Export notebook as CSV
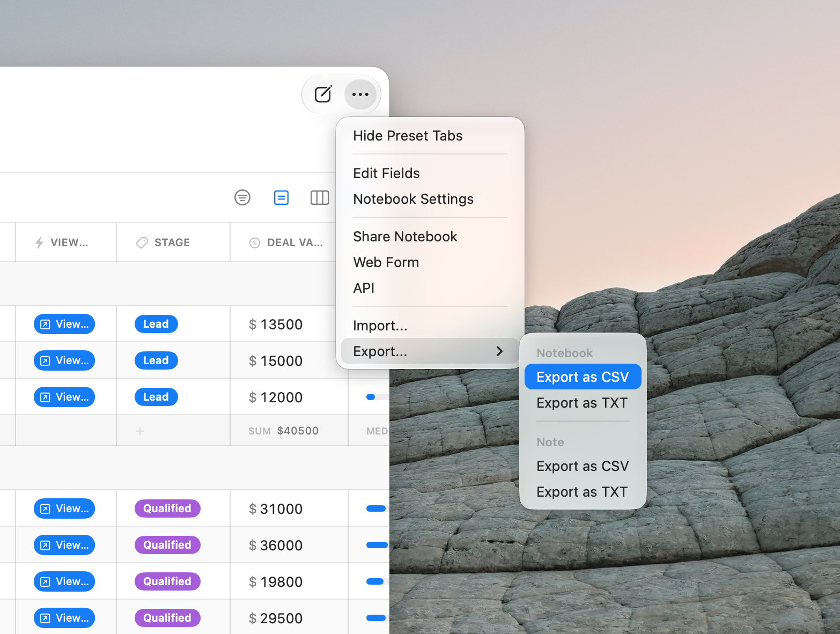Viewport: 840px width, 634px height. click(583, 377)
